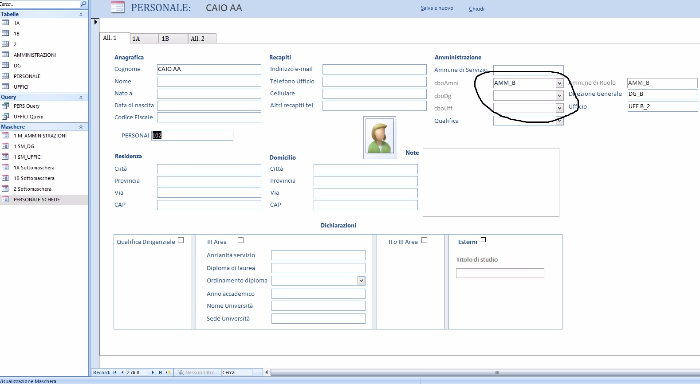Toggle Qualifica Dirigenziale checkbox

[181, 240]
